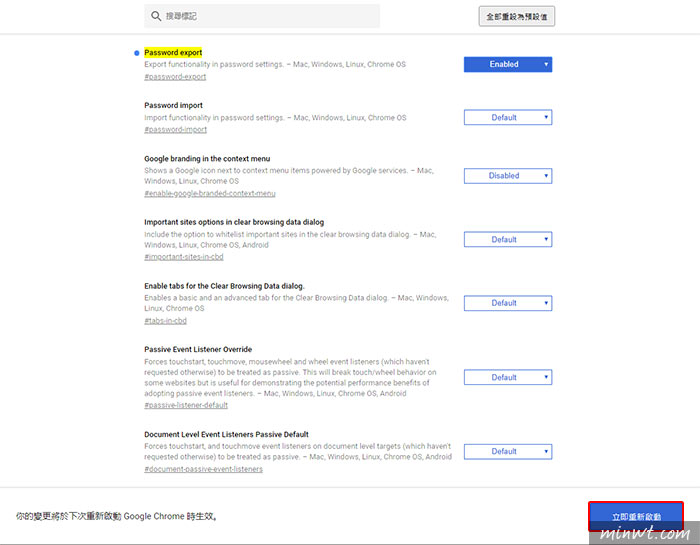Screen dimensions: 700x545
Task: Click Passive Event Listener Override title
Action: (x=198, y=349)
